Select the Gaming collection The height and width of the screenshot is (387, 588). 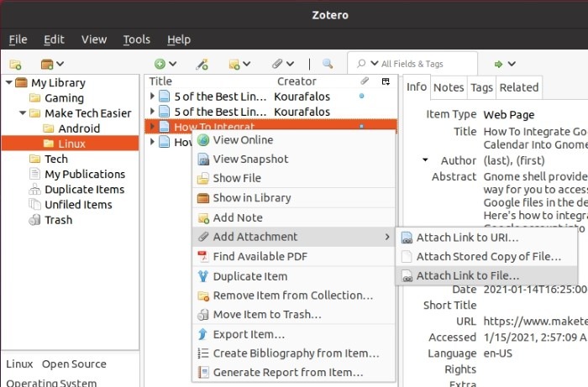64,98
